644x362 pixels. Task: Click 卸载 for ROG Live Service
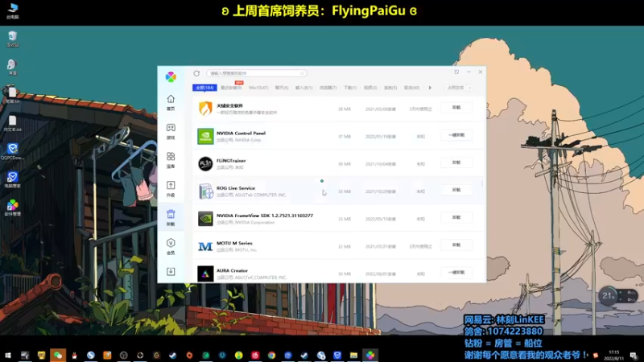pyautogui.click(x=456, y=190)
